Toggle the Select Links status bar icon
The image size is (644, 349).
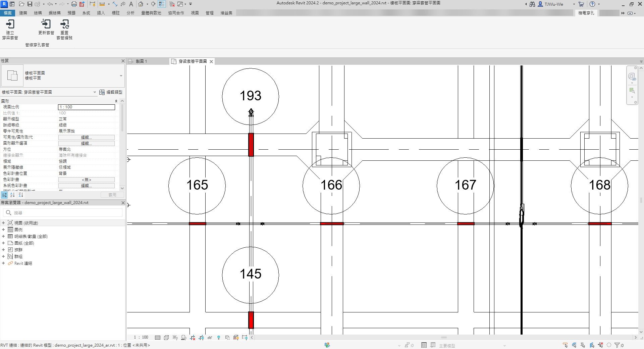565,345
